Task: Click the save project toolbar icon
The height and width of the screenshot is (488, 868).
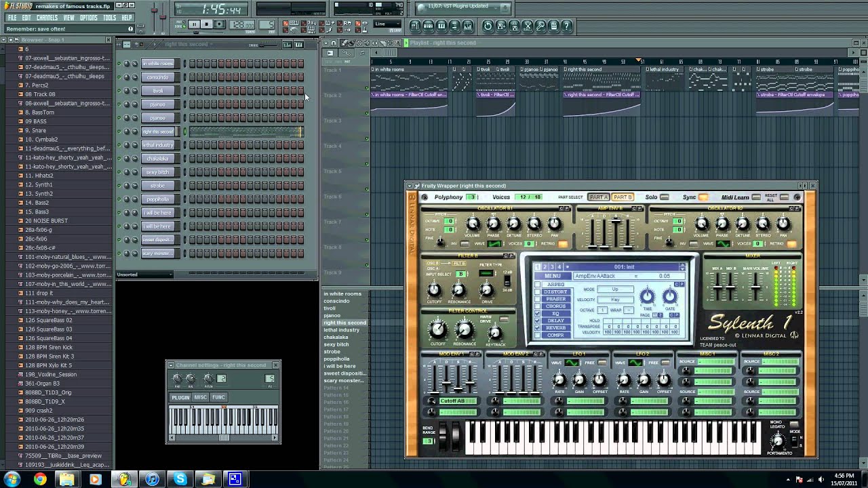Action: tap(501, 26)
